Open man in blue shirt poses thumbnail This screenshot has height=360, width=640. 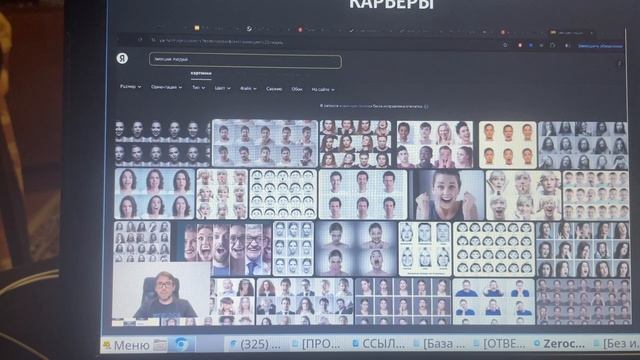click(x=493, y=302)
